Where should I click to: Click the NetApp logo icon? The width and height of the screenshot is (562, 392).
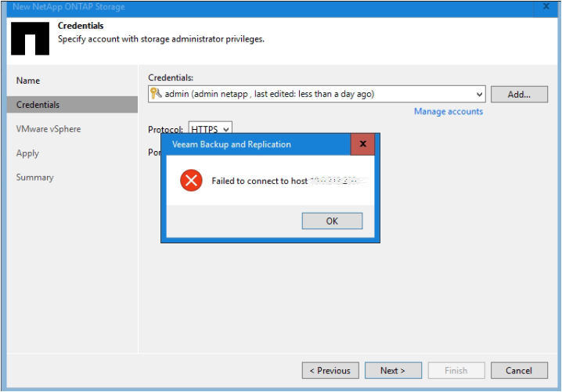[x=30, y=38]
